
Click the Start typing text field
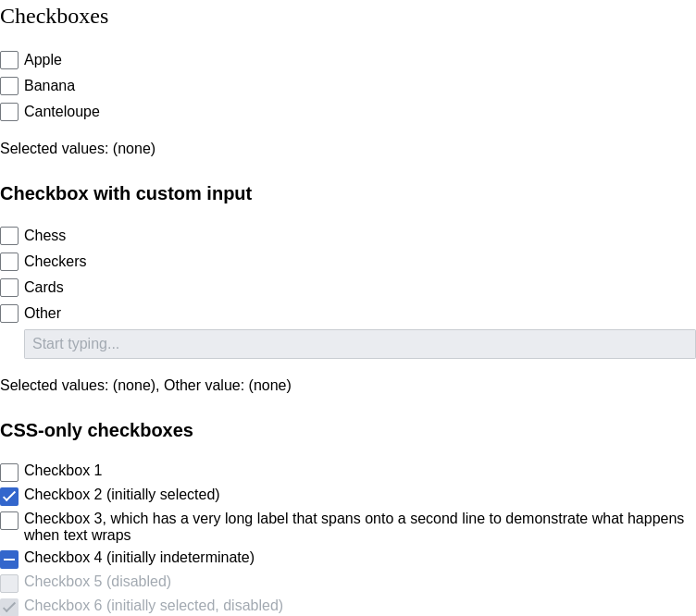pyautogui.click(x=359, y=344)
